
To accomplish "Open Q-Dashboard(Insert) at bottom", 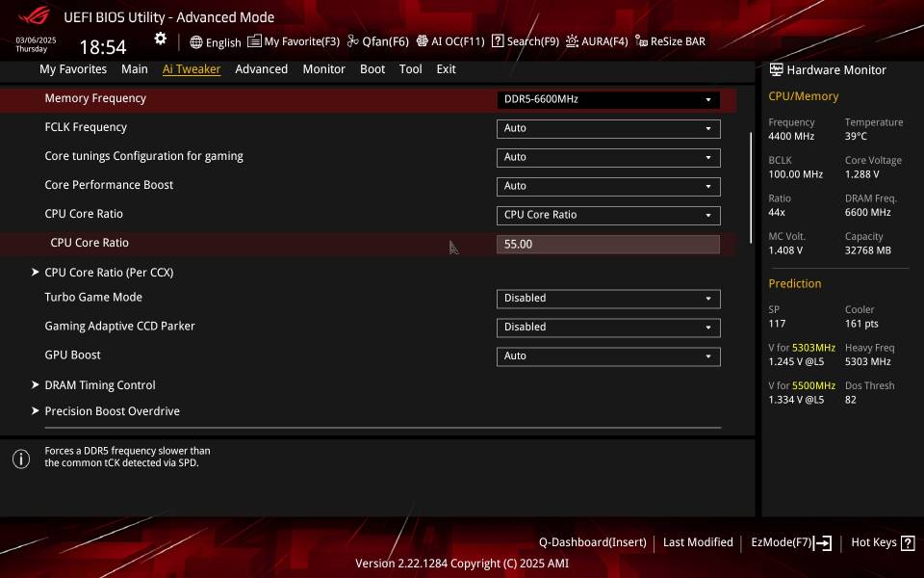I will point(592,542).
